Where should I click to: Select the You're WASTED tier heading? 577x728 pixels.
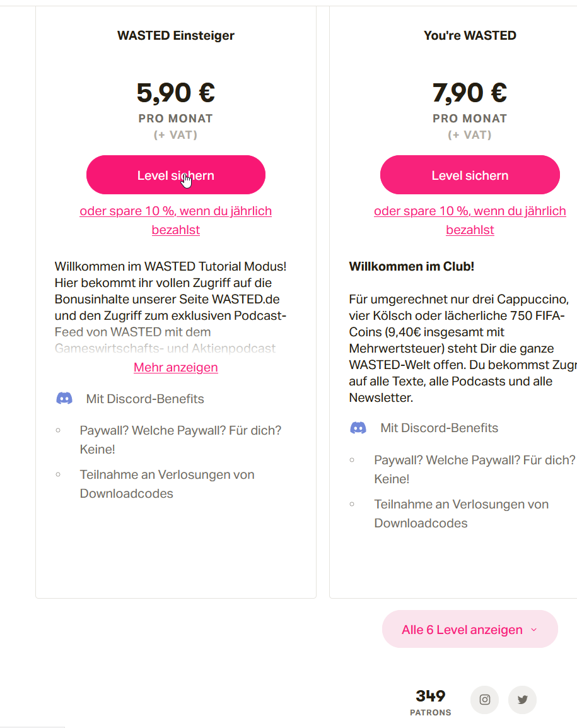(x=470, y=36)
